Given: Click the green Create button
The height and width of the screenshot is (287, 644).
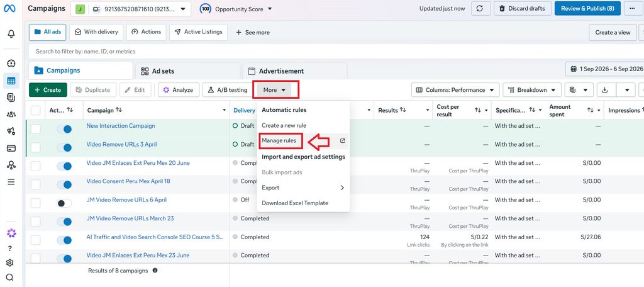Looking at the screenshot, I should point(48,90).
